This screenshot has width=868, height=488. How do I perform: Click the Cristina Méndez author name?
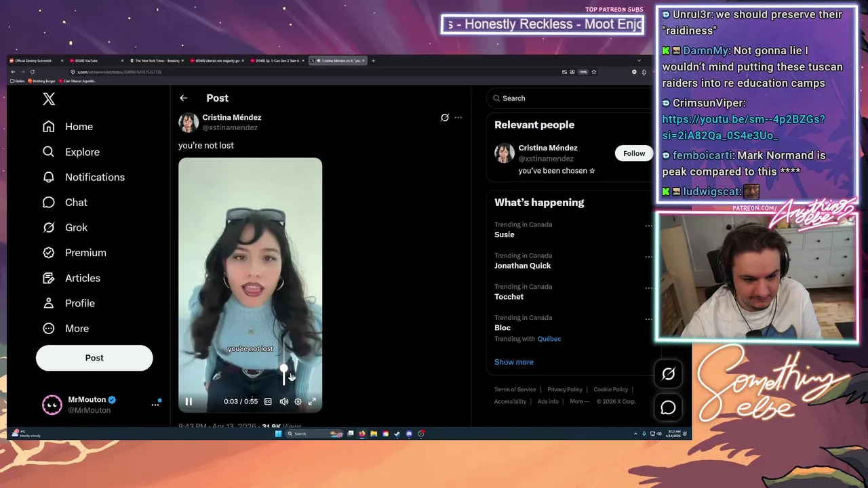point(232,117)
